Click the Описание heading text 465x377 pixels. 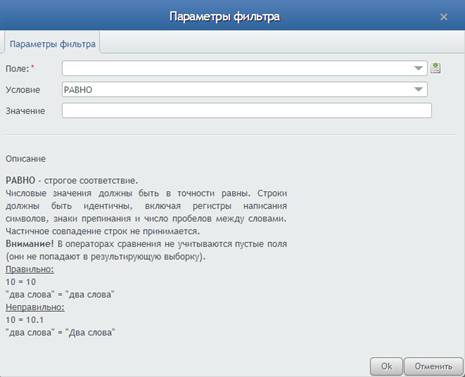coord(26,159)
